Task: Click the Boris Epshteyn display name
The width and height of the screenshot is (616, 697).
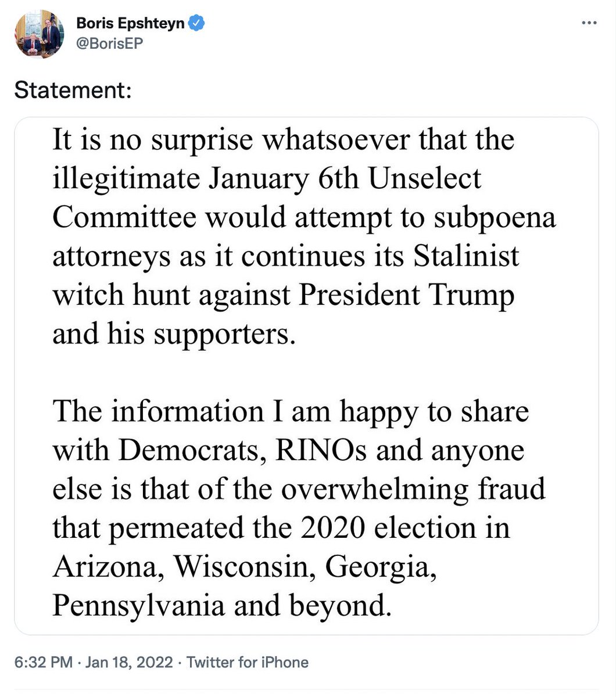Action: point(131,23)
